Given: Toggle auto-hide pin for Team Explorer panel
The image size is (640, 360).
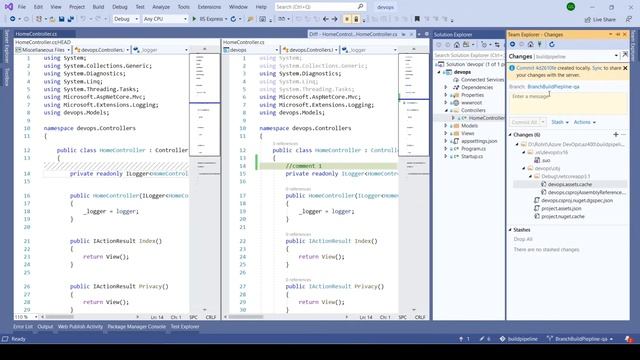Looking at the screenshot, I should (x=618, y=34).
